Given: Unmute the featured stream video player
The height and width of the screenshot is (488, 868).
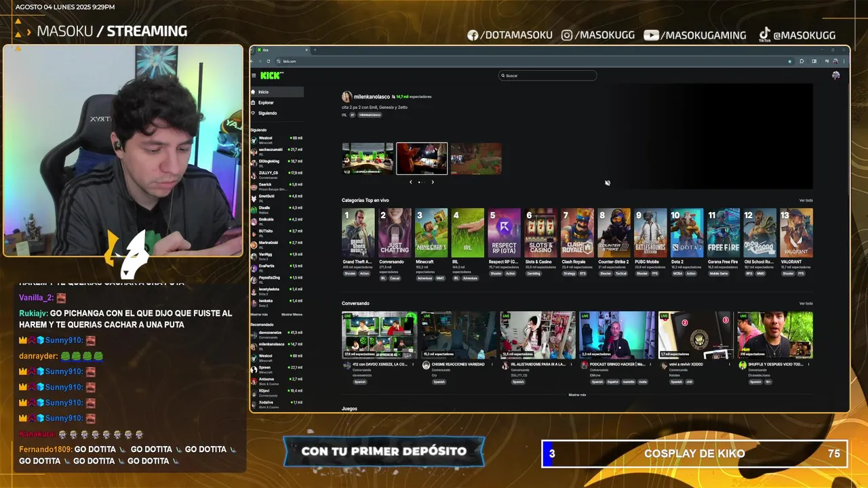Looking at the screenshot, I should [608, 182].
